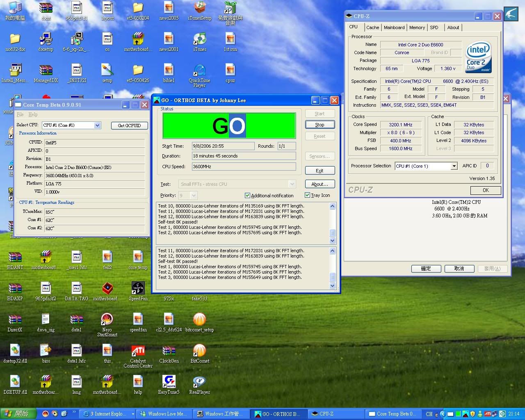This screenshot has height=420, width=525.
Task: Open the Catalyst Control Center icon
Action: [x=138, y=356]
